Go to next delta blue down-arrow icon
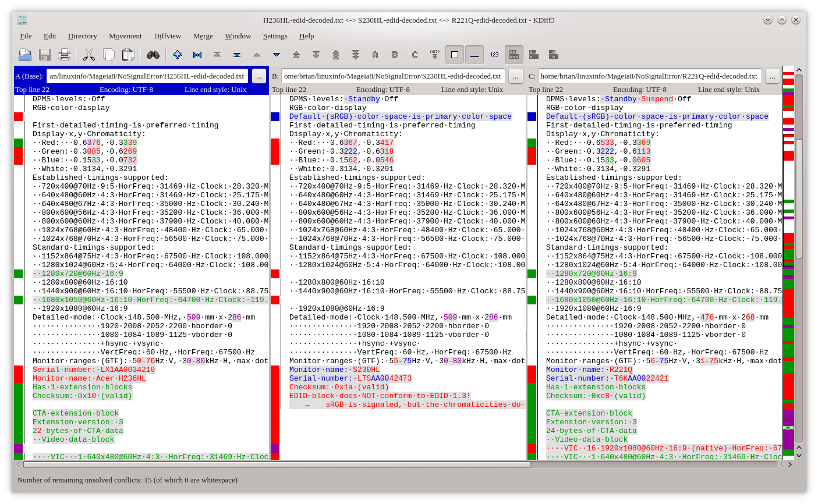This screenshot has width=818, height=504. tap(277, 55)
